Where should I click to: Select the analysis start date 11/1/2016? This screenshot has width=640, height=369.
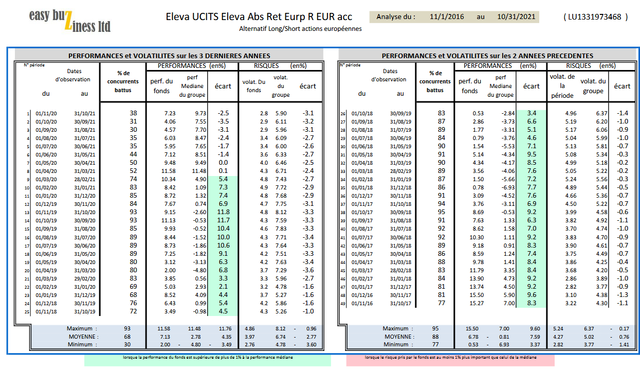click(447, 17)
